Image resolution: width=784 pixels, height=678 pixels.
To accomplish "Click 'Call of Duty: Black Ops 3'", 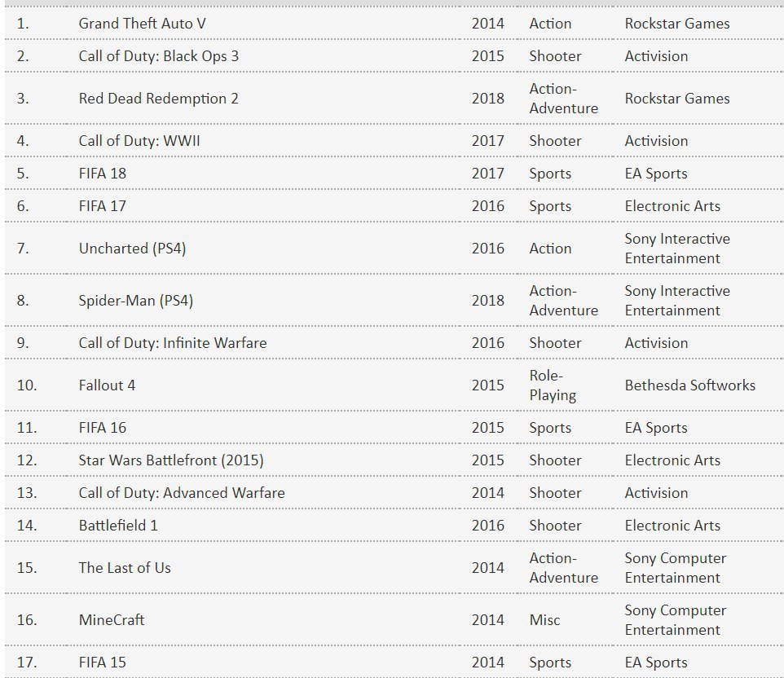I will pos(158,56).
